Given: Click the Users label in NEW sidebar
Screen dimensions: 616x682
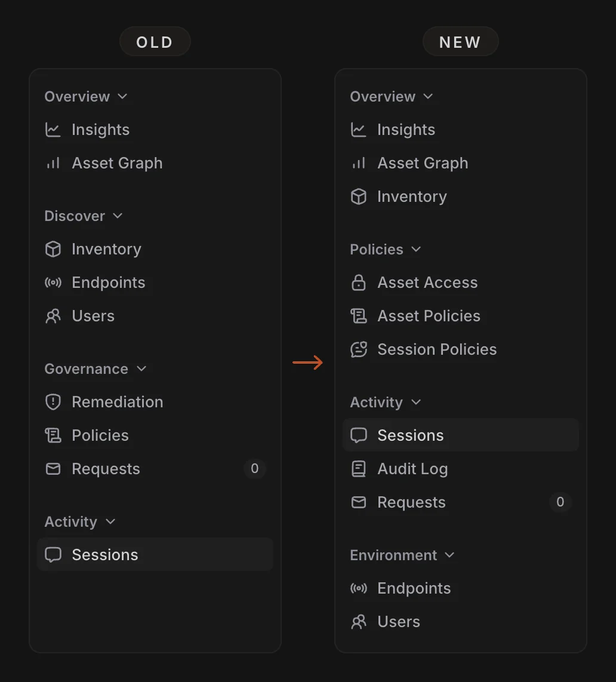Looking at the screenshot, I should pyautogui.click(x=399, y=622).
